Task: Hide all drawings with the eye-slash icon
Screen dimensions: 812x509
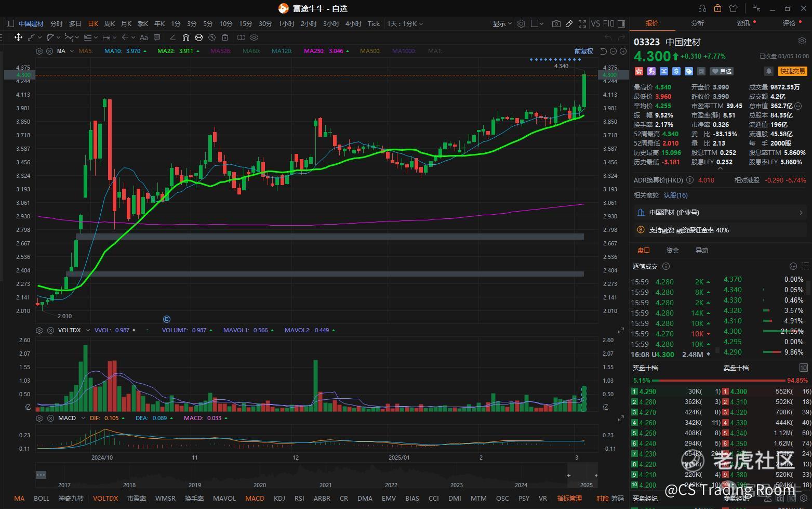Action: tap(212, 37)
